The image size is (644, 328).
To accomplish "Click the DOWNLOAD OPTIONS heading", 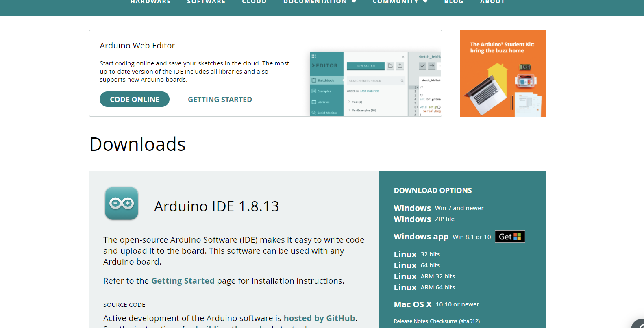I will (x=433, y=191).
